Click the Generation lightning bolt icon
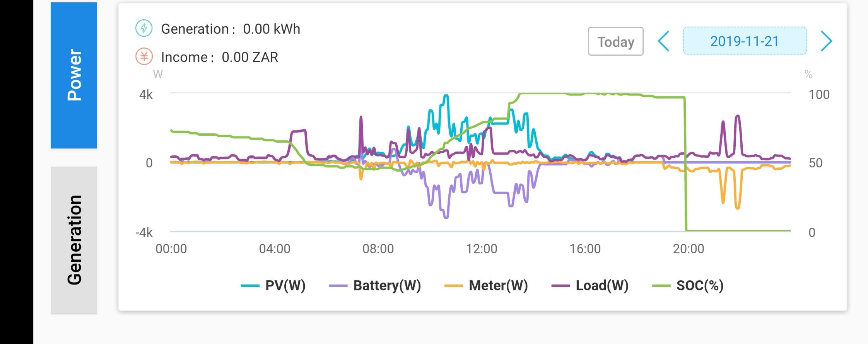The height and width of the screenshot is (344, 868). pos(144,28)
